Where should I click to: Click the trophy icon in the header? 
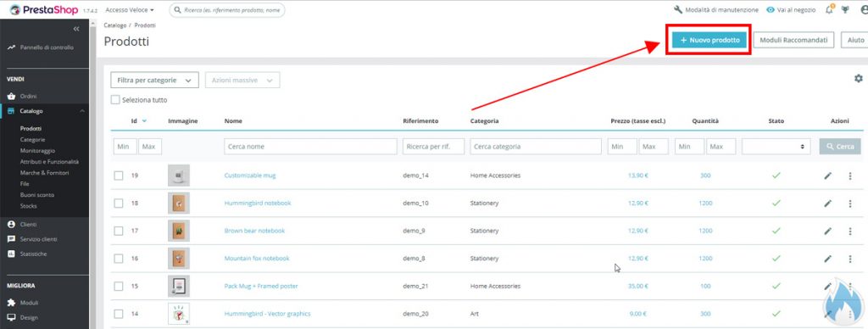pyautogui.click(x=845, y=9)
